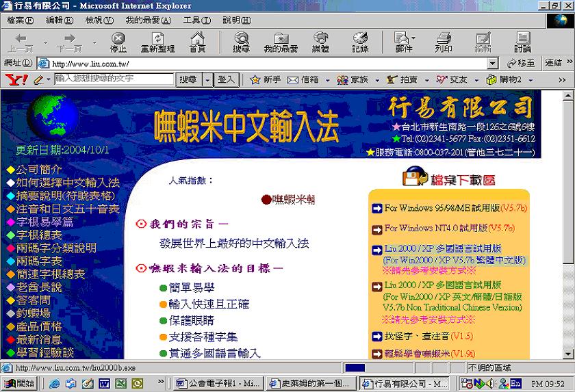Open the 工具(T) menu
This screenshot has width=575, height=392.
point(197,21)
